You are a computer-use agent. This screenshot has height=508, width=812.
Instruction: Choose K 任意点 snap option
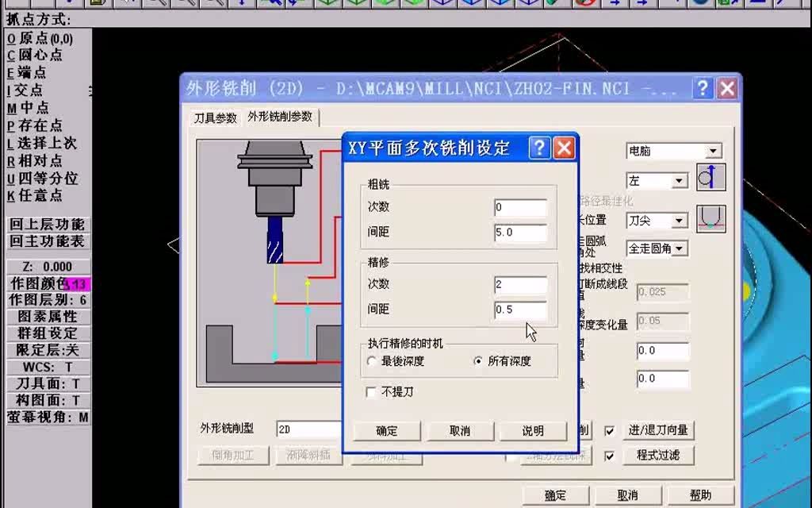(34, 196)
